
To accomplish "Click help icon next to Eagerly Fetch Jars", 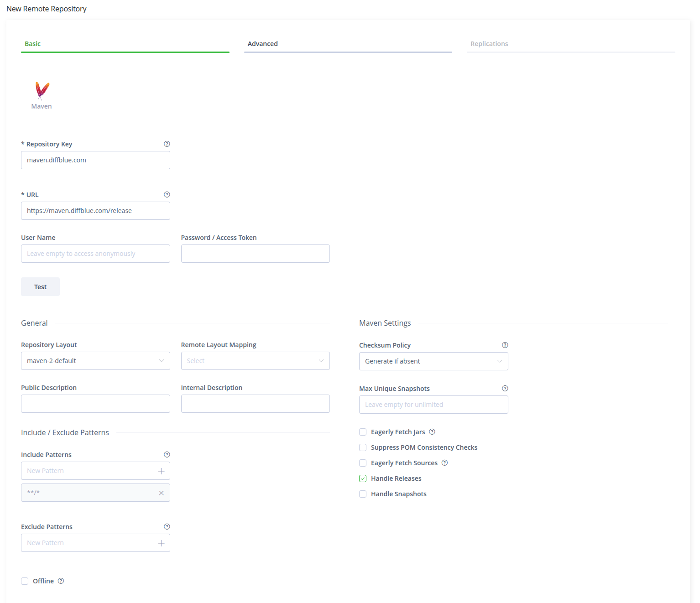I will (x=432, y=432).
